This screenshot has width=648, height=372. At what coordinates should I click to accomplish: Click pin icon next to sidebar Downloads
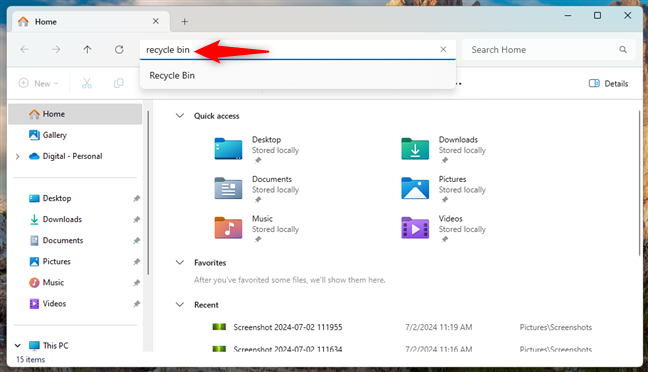[136, 220]
